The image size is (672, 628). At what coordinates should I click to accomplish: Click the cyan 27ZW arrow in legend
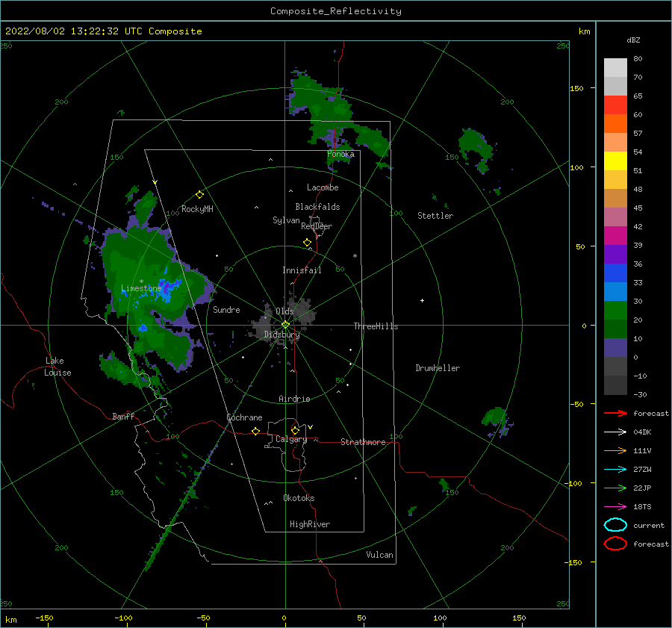pos(615,470)
